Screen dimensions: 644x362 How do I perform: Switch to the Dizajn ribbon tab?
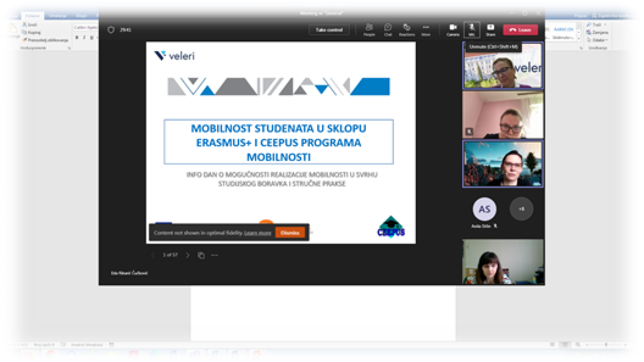pyautogui.click(x=81, y=16)
